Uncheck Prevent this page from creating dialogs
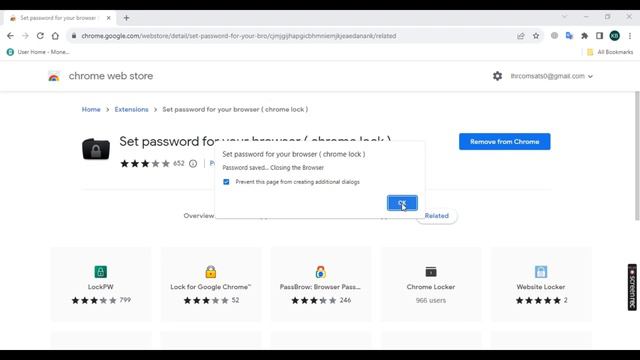The width and height of the screenshot is (640, 360). pyautogui.click(x=226, y=182)
